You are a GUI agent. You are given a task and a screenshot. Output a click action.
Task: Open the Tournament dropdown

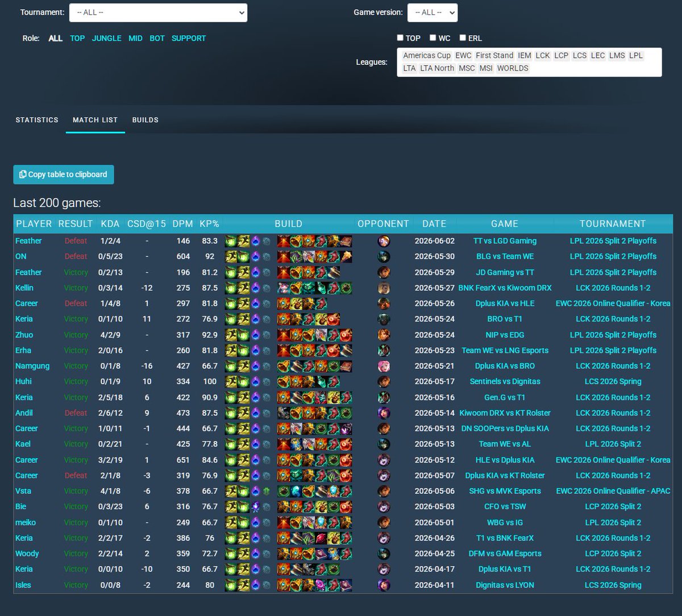[x=158, y=13]
